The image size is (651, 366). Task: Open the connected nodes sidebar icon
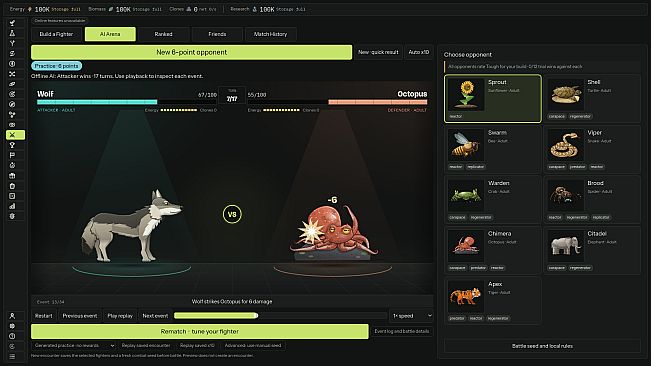click(12, 115)
